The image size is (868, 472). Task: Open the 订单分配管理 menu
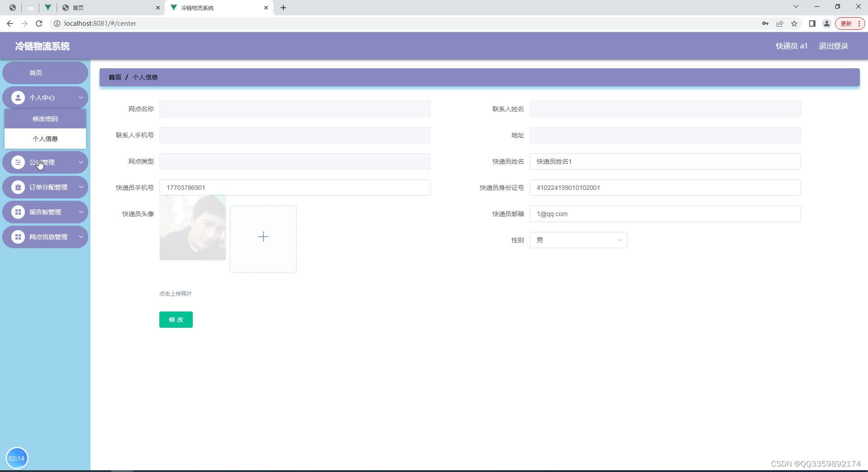[45, 187]
